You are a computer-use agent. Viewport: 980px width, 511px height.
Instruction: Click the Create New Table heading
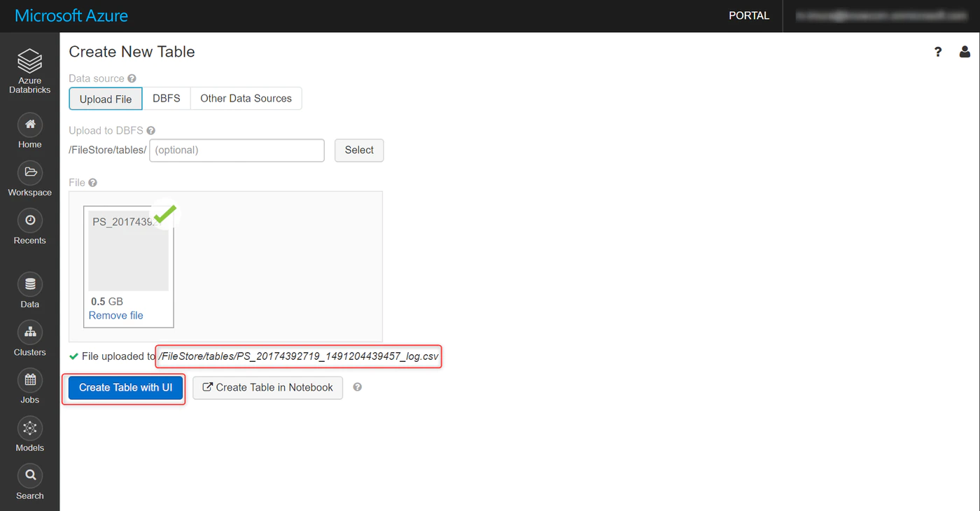(132, 52)
